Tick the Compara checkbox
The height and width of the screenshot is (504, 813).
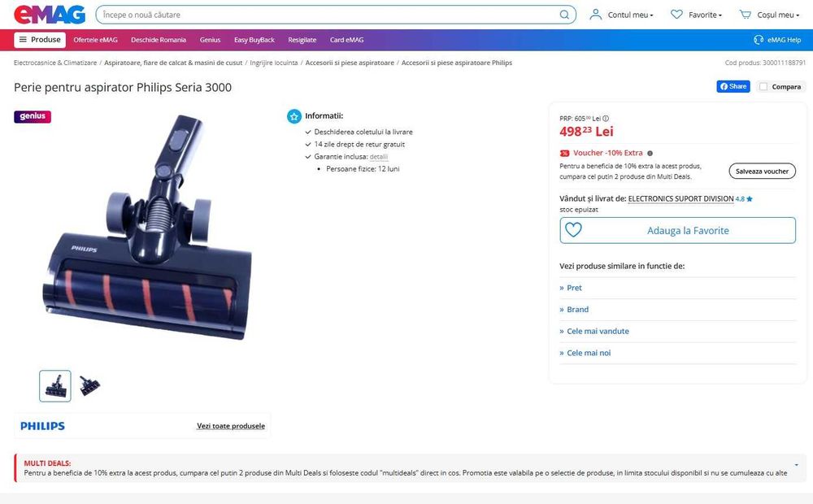pyautogui.click(x=763, y=87)
